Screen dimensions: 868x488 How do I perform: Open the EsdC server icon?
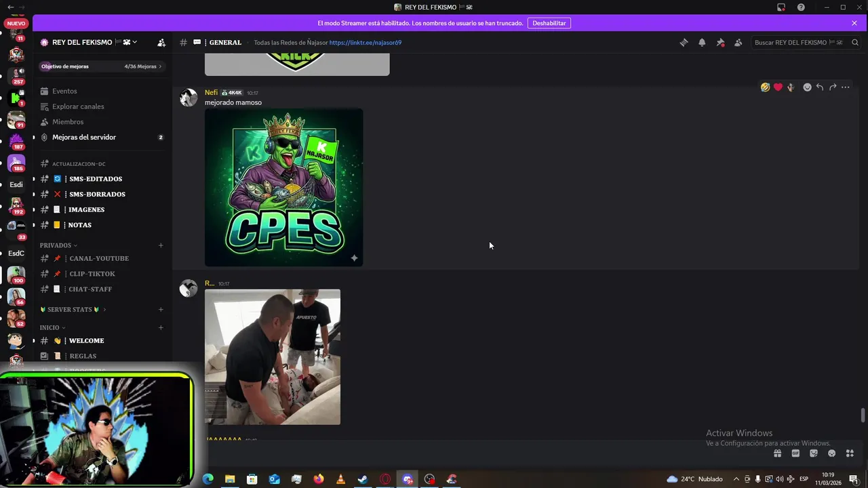coord(16,253)
